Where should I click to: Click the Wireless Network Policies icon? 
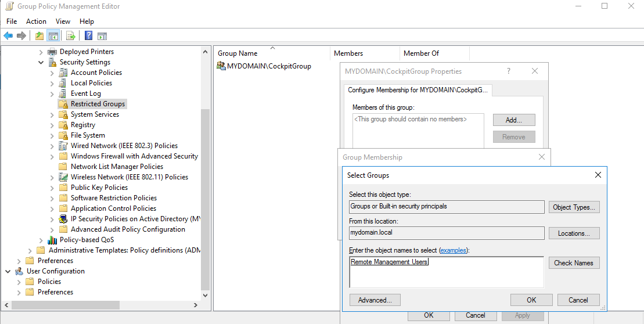(x=63, y=177)
